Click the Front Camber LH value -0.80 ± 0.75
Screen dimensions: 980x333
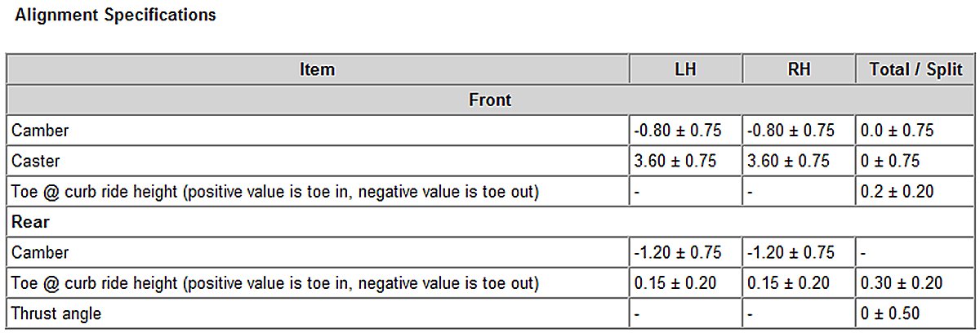[677, 131]
